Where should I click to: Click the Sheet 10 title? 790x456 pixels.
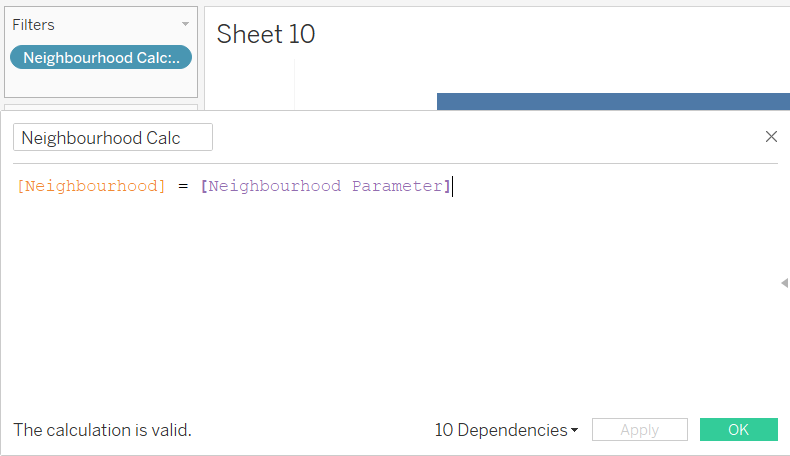click(266, 34)
